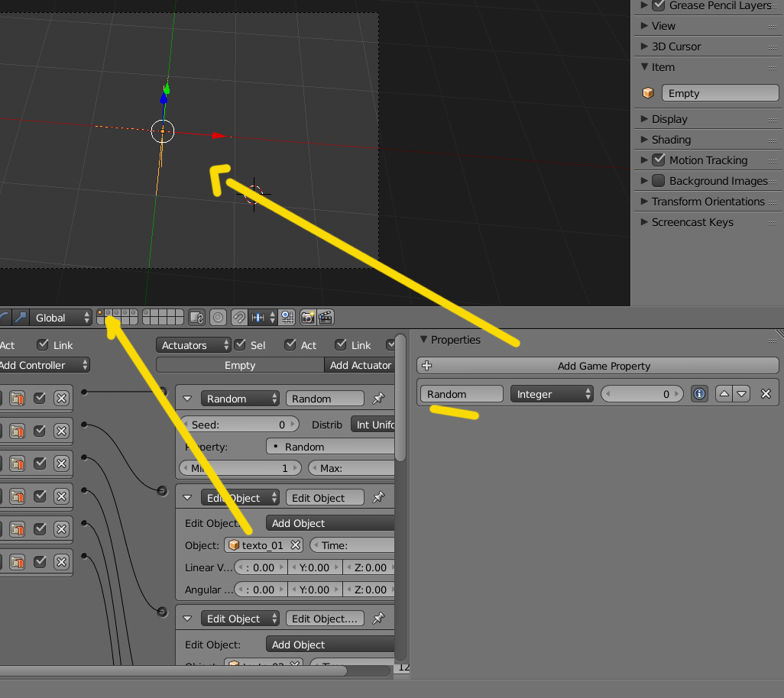Open the Int Uniform distribution dropdown
784x698 pixels.
click(373, 425)
